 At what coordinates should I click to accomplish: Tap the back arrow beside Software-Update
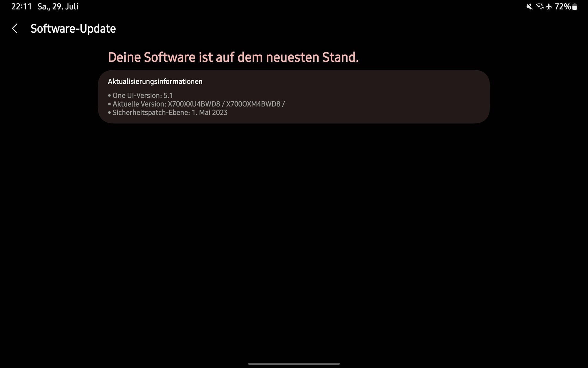point(15,29)
